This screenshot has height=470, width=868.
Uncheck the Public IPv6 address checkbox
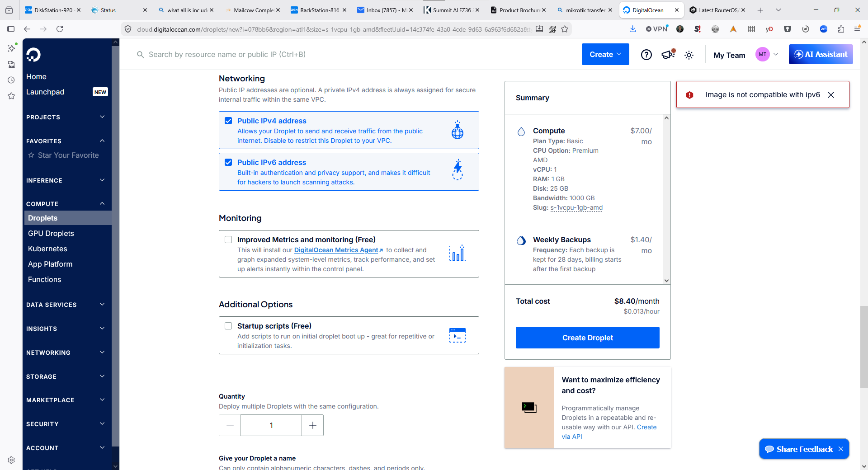point(228,162)
